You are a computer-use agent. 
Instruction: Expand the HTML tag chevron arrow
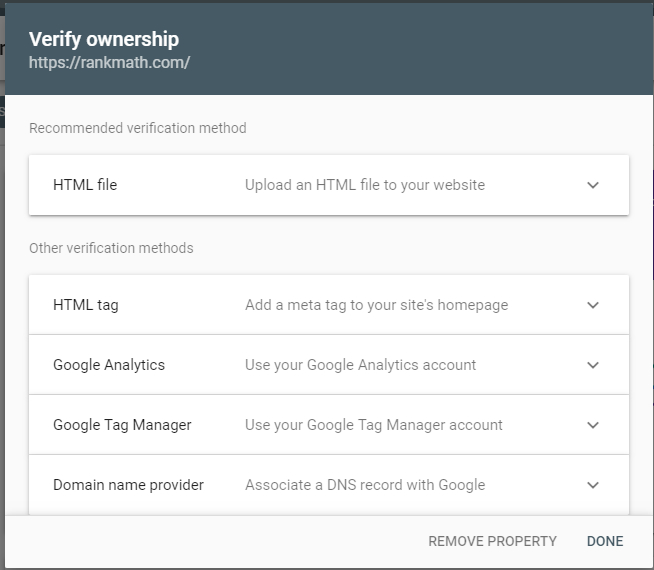[593, 305]
